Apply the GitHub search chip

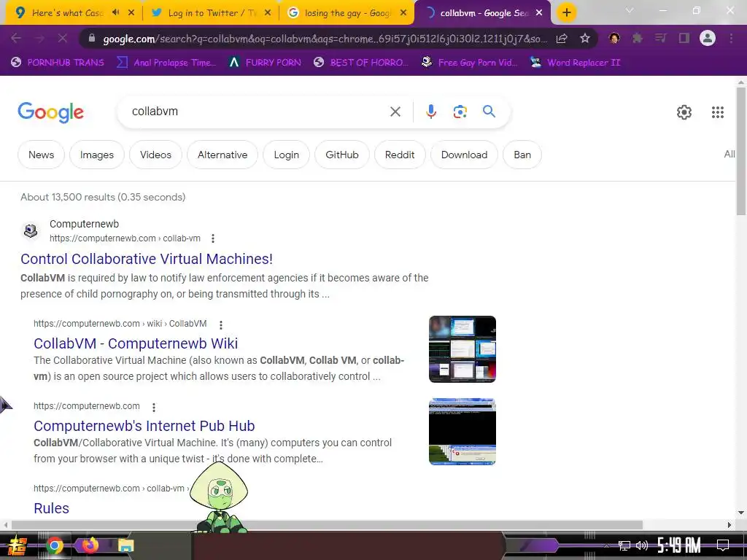(341, 155)
